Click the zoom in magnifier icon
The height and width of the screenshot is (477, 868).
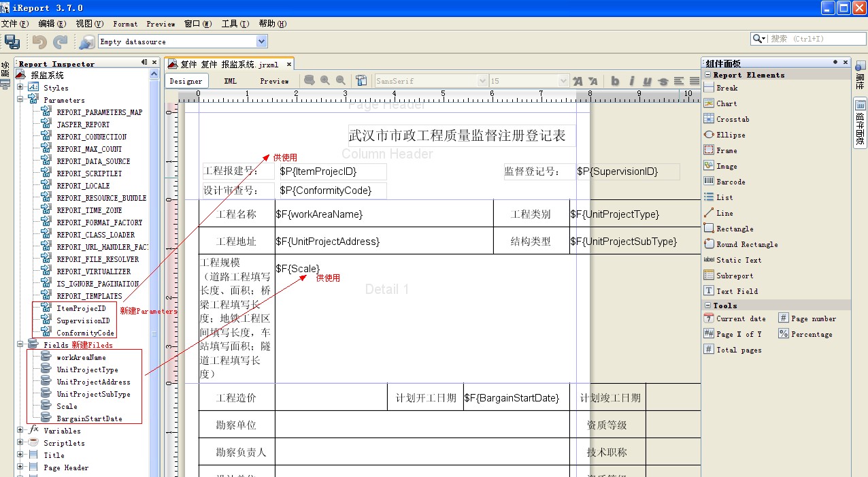coord(325,80)
